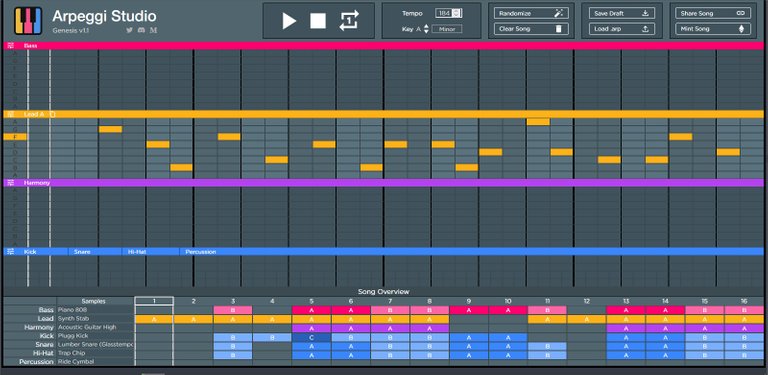Open settings sliders icon on Bass track
Viewport: 768px width, 375px height.
(11, 46)
